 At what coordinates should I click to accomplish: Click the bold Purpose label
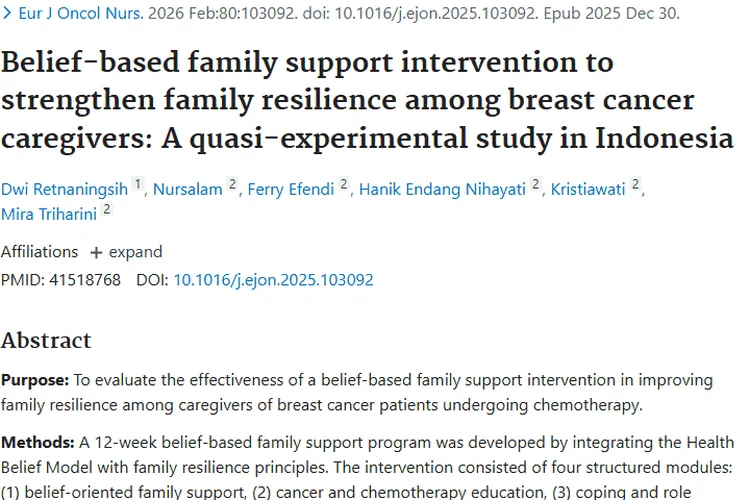pyautogui.click(x=34, y=381)
